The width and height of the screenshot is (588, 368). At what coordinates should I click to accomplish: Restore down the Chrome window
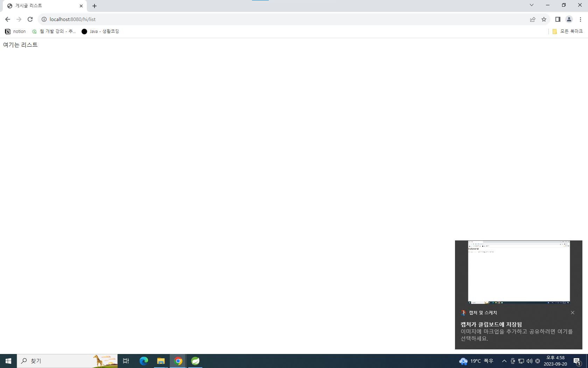[564, 5]
